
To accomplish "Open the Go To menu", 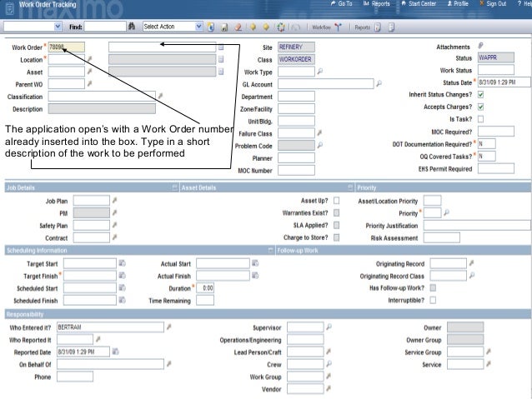I will [341, 3].
